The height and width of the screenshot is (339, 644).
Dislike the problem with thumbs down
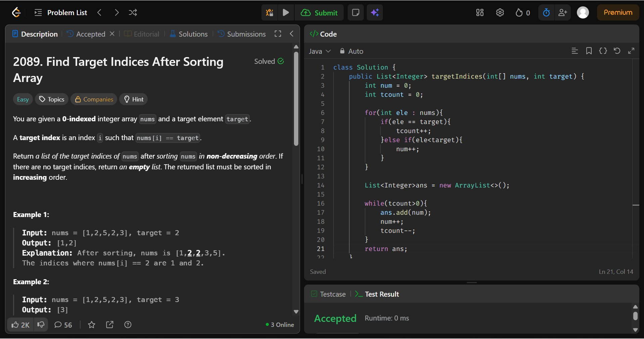41,325
